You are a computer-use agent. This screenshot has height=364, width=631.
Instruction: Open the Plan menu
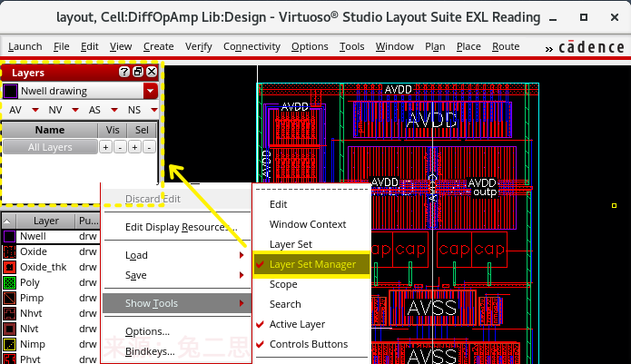coord(435,46)
